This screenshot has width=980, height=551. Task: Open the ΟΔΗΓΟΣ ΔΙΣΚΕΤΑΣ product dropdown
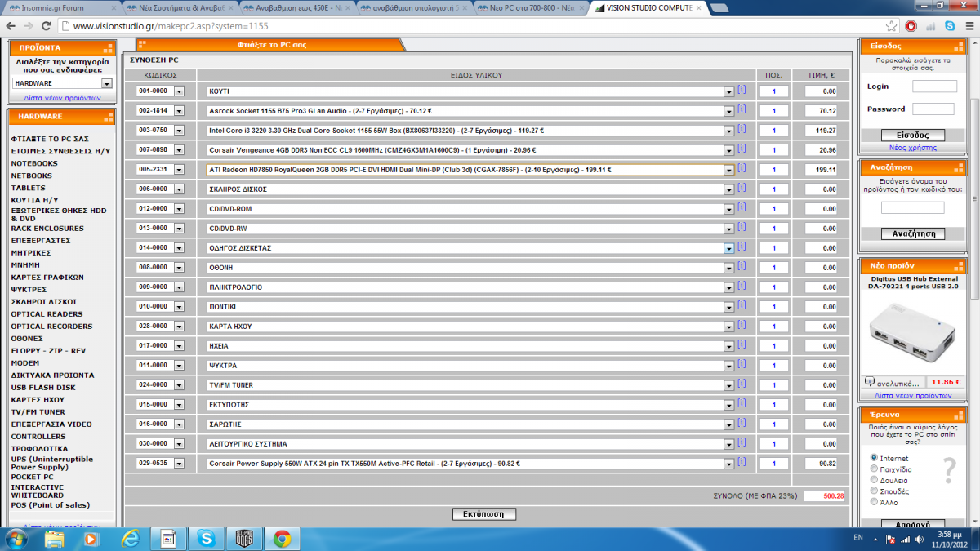729,247
